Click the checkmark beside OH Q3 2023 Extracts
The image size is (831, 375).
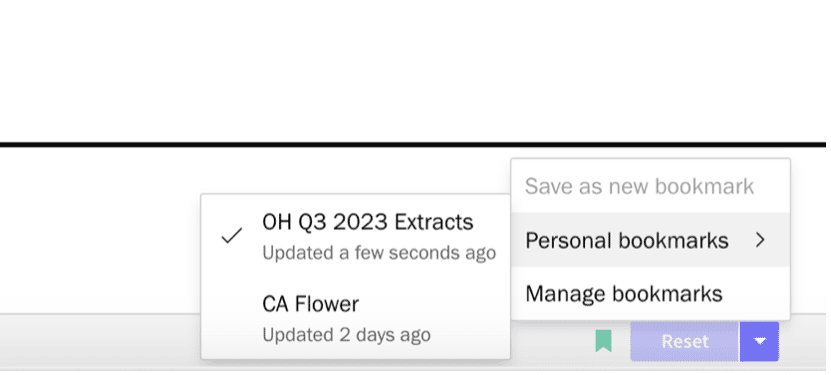click(232, 235)
